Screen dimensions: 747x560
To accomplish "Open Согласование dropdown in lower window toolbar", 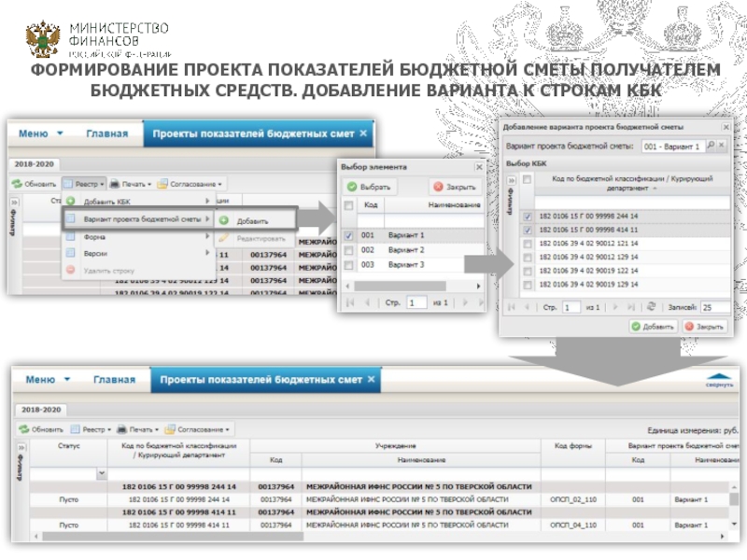I will point(197,429).
